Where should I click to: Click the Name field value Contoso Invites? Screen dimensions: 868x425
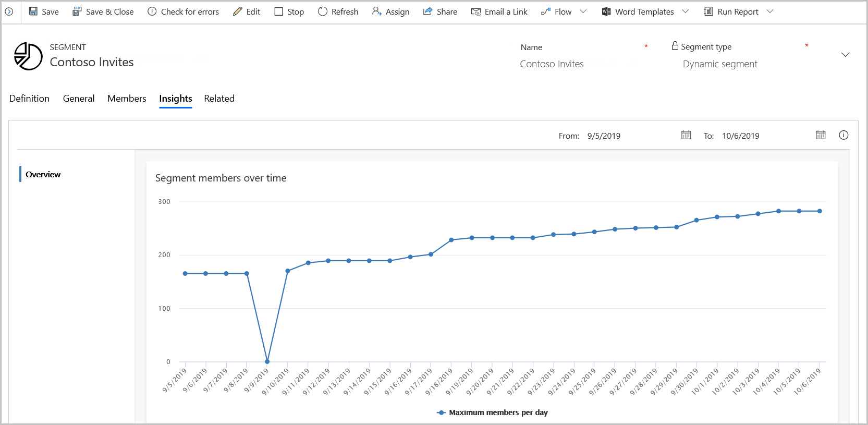click(x=552, y=64)
